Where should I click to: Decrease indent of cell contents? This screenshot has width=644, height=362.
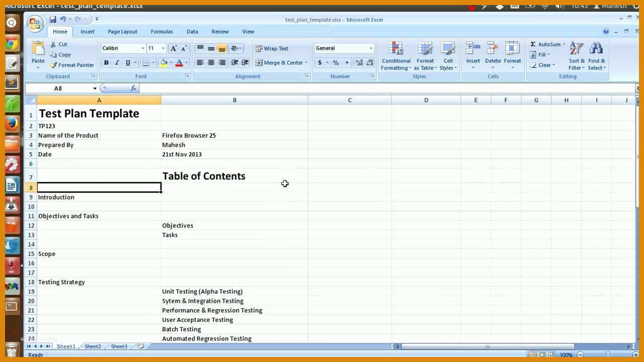(x=234, y=63)
